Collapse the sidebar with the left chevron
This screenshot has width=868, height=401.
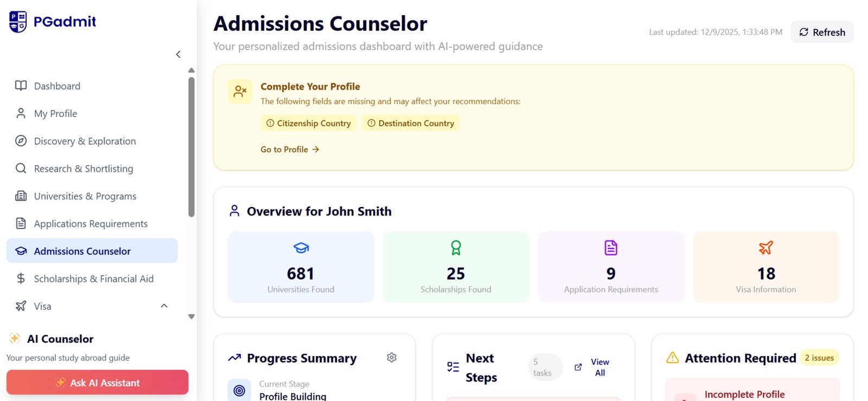(x=178, y=54)
